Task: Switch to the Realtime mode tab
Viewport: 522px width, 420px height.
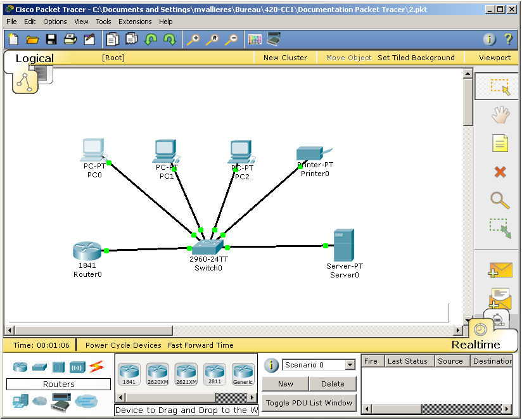Action: click(x=476, y=345)
